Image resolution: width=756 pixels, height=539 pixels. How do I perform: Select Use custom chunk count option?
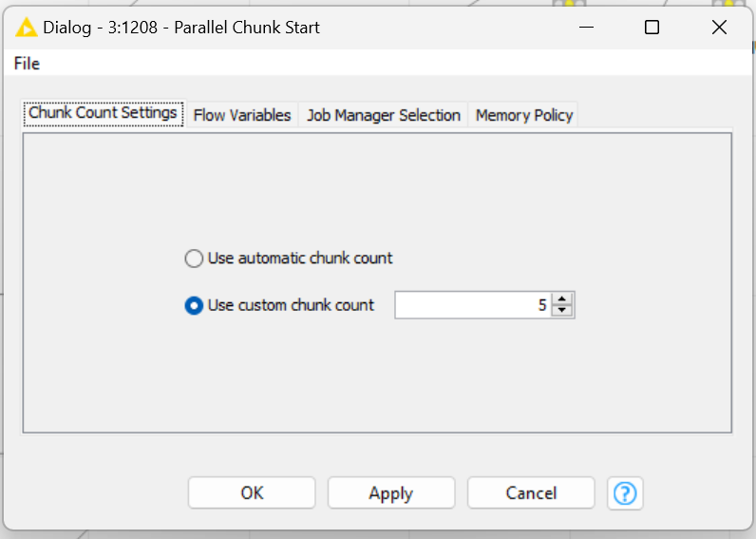[194, 305]
